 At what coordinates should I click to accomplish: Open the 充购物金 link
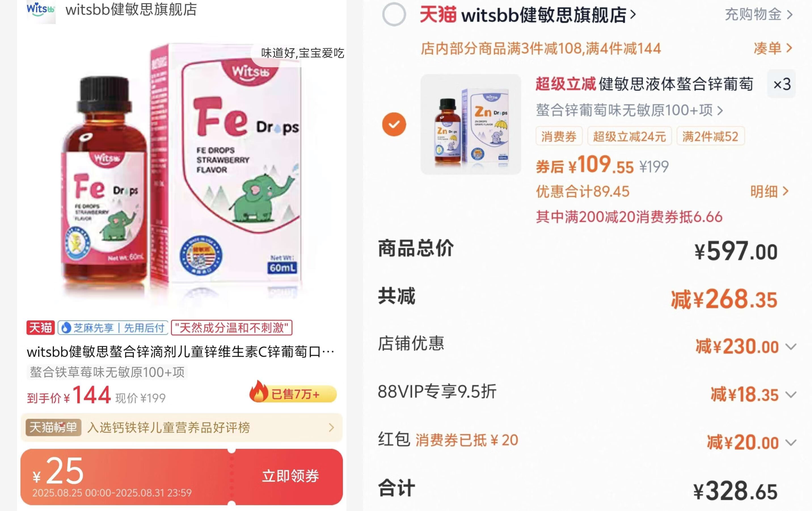(x=758, y=14)
